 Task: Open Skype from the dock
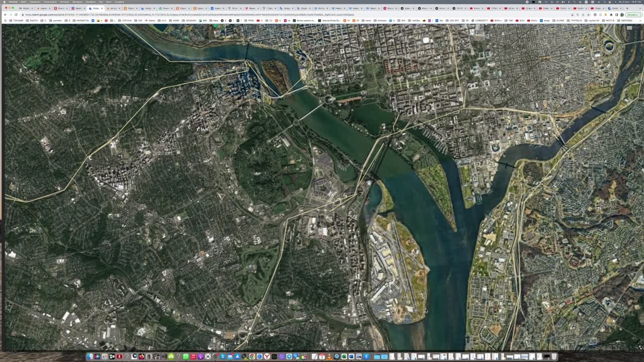coord(222,356)
